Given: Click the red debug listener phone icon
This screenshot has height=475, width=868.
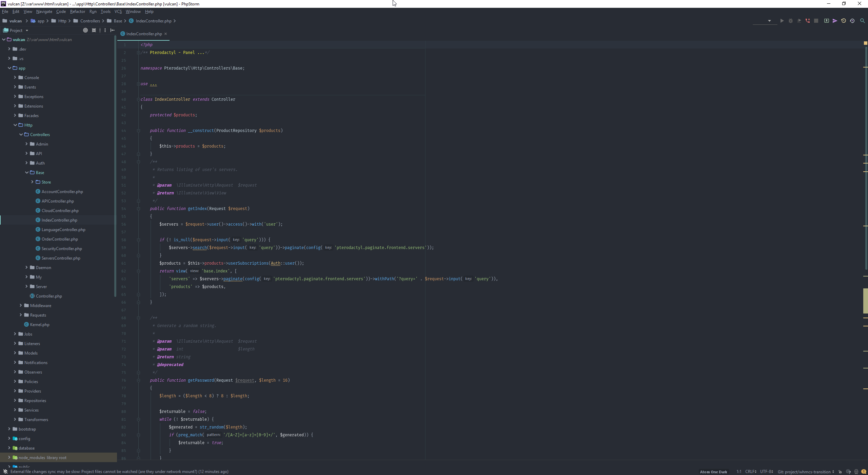Looking at the screenshot, I should [x=808, y=21].
